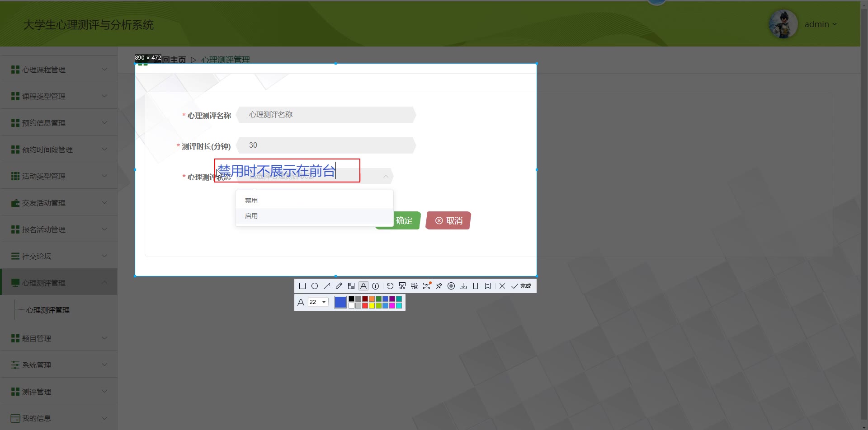Expand the 心理课程管理 sidebar chevron
The image size is (868, 430).
pyautogui.click(x=104, y=70)
